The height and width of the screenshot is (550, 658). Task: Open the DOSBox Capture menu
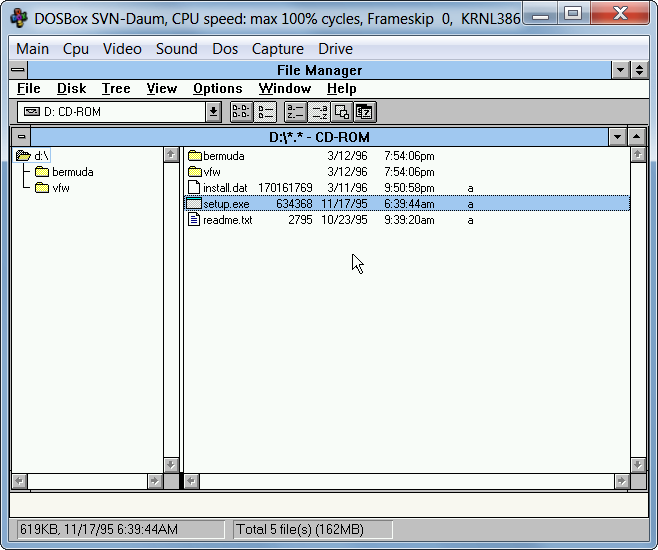click(277, 49)
